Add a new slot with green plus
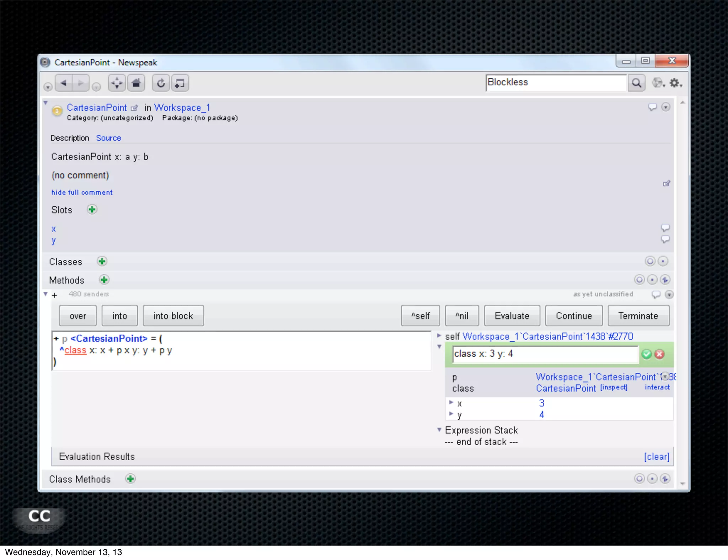This screenshot has height=560, width=728. click(x=92, y=210)
